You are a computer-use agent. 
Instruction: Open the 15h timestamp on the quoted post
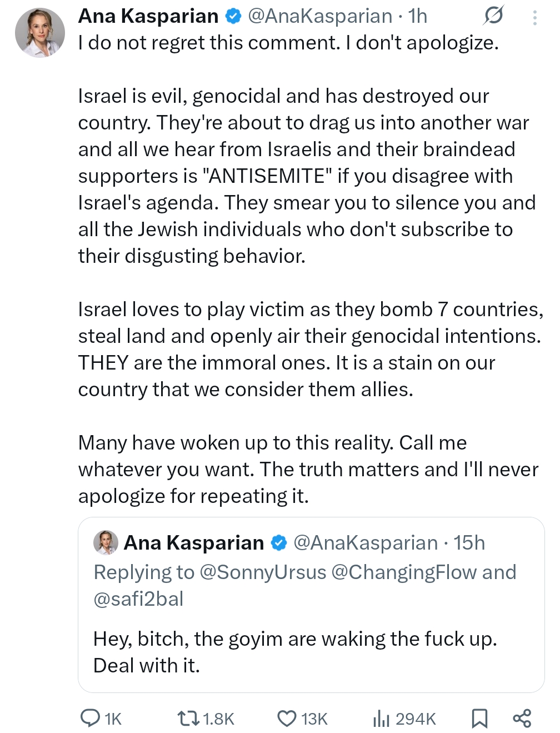tap(469, 543)
